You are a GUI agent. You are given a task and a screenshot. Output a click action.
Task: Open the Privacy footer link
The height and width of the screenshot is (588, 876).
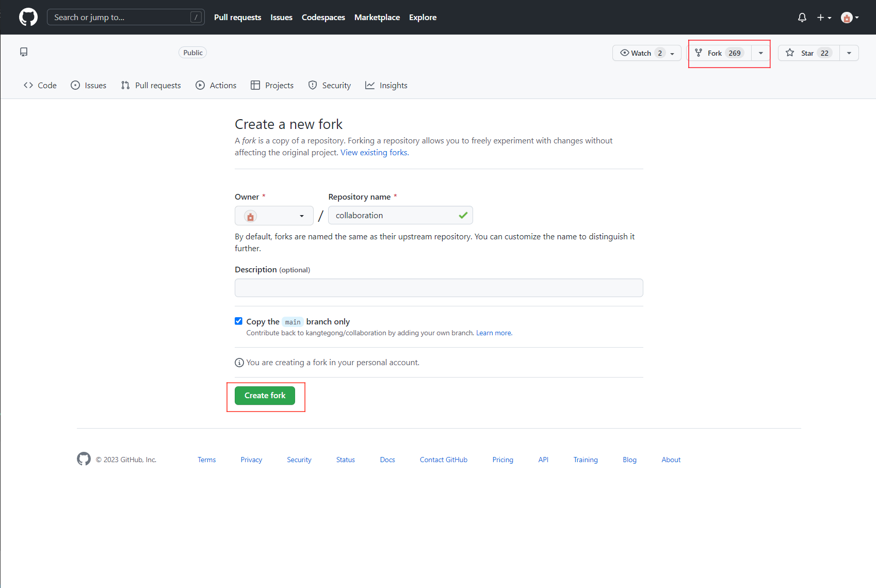[x=251, y=460]
